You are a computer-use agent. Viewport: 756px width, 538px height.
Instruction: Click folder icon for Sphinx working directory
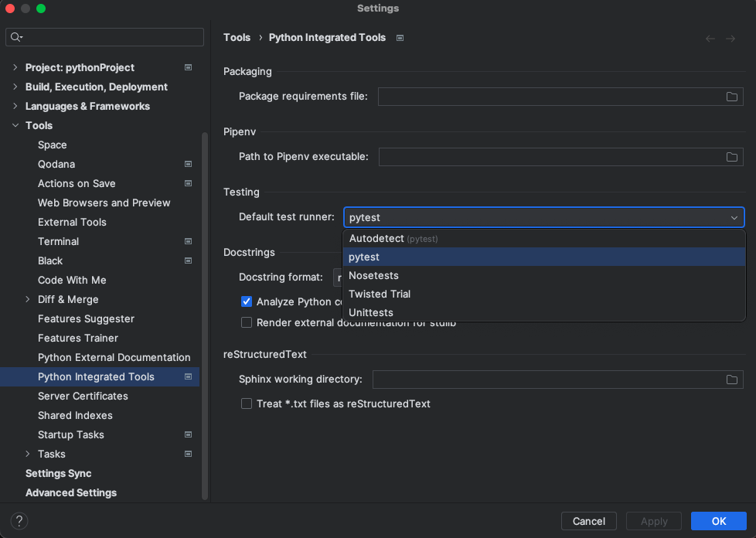731,380
